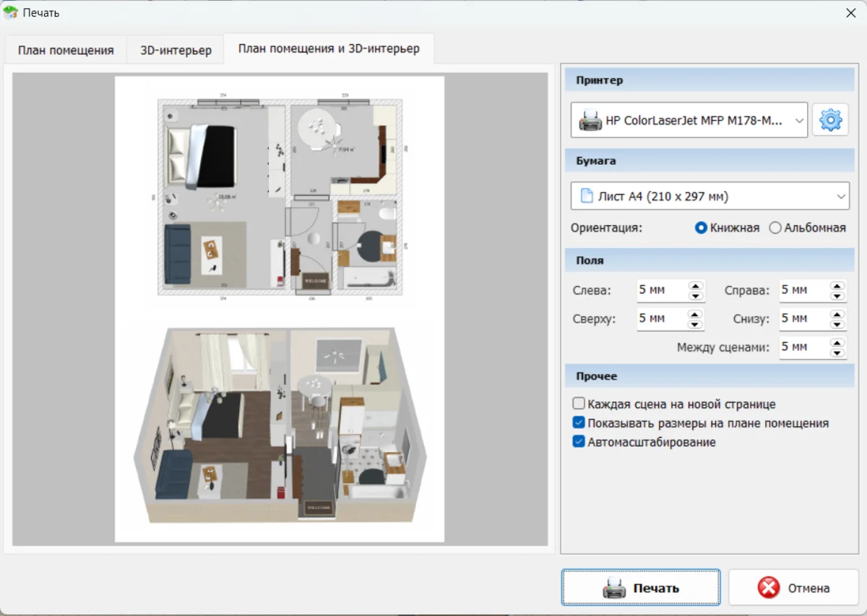The image size is (867, 616).
Task: Click the Ориентация label
Action: coord(606,227)
